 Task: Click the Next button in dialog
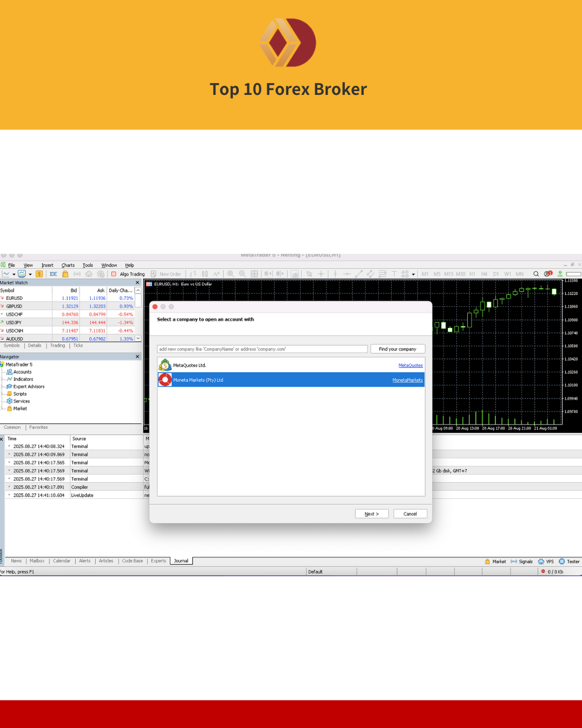(372, 514)
